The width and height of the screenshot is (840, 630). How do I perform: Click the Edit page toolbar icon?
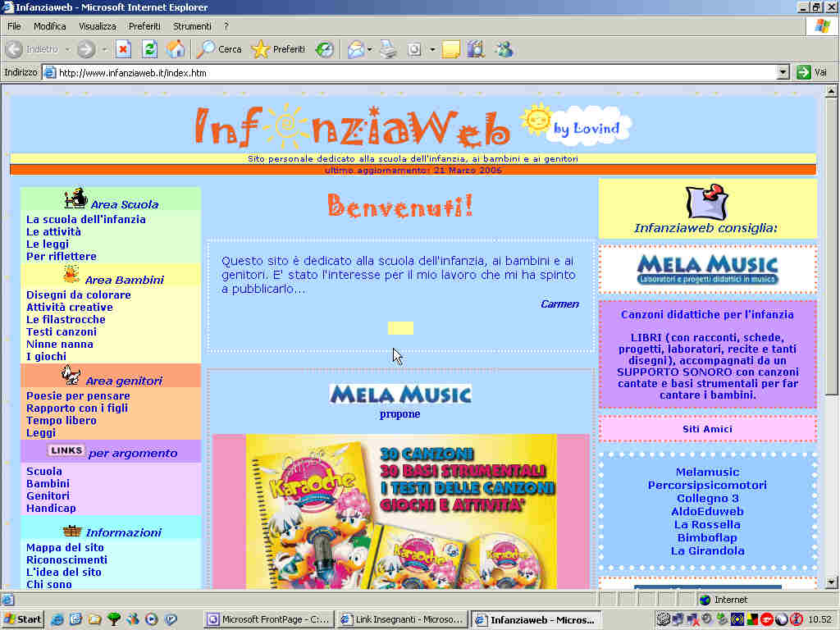[414, 49]
